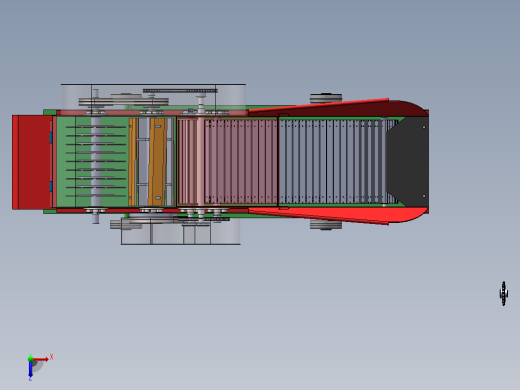Select the green tine plate with horizontal rods
The height and width of the screenshot is (390, 520).
pos(93,162)
